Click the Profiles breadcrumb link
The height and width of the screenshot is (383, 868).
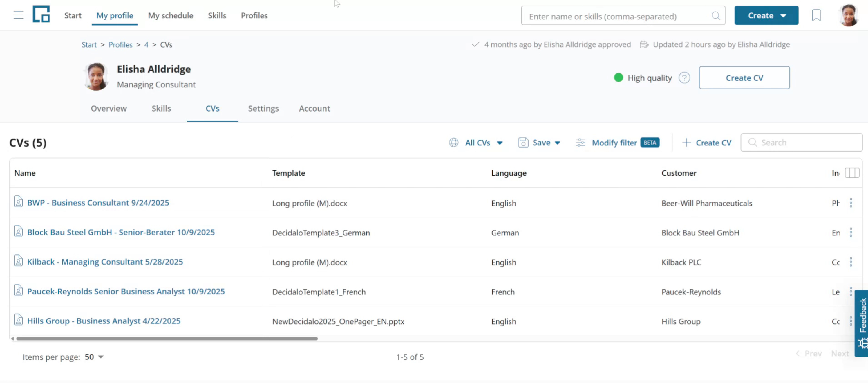point(120,45)
